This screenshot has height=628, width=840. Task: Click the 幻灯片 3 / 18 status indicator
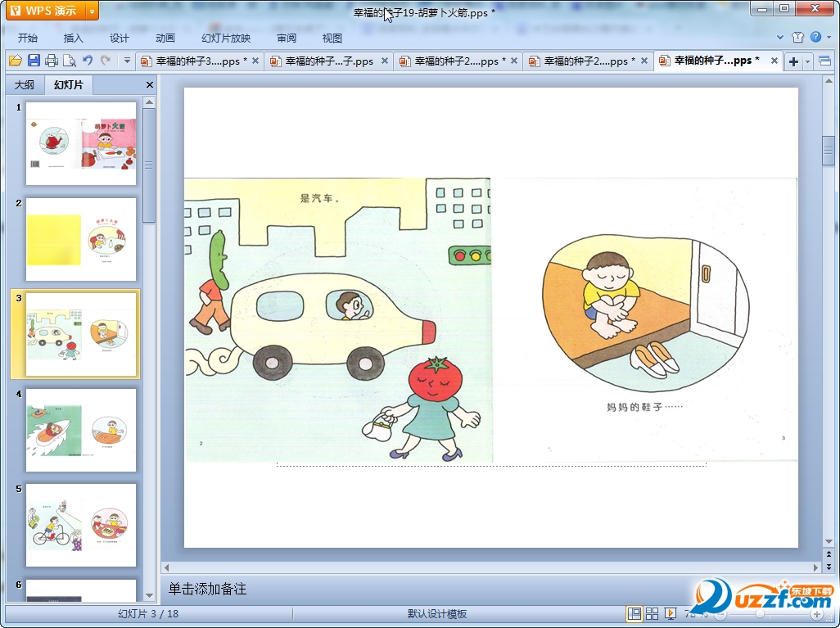(148, 614)
